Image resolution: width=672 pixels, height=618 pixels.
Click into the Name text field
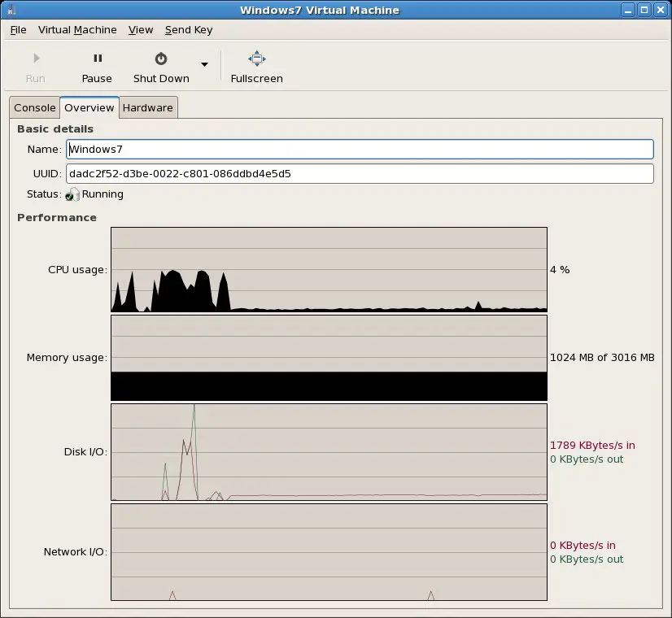click(x=360, y=150)
